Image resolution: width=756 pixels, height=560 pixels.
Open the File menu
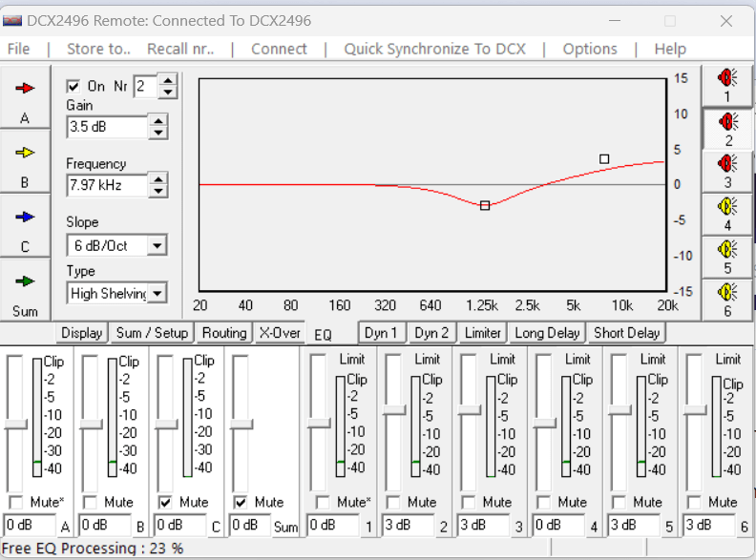click(x=18, y=49)
